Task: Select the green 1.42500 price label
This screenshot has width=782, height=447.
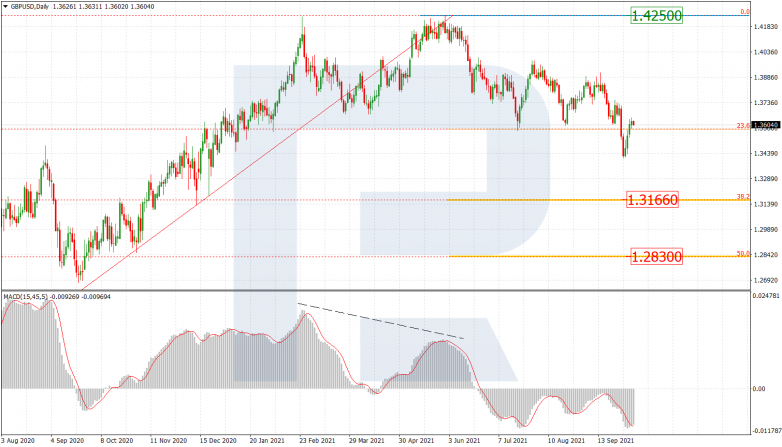Action: (x=656, y=15)
